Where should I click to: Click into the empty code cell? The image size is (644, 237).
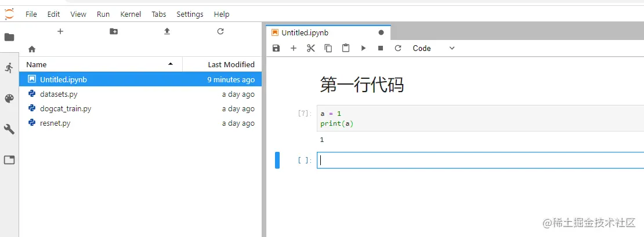tap(480, 161)
